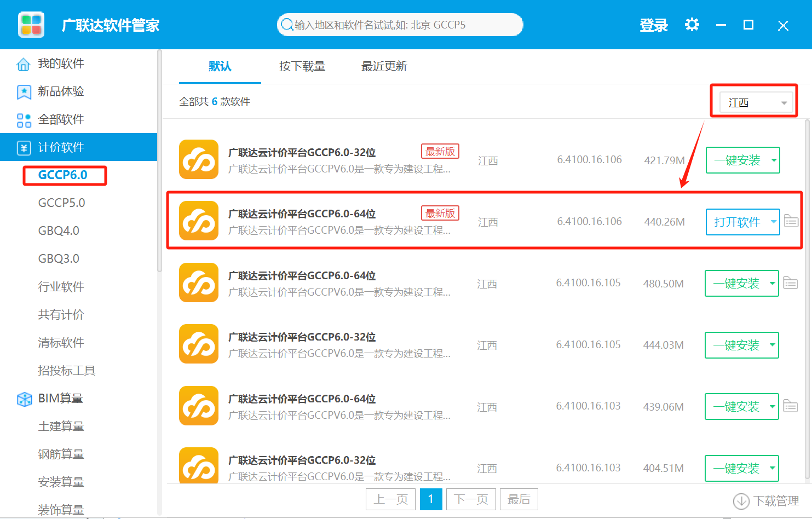Switch to the 最近更新 tab
The width and height of the screenshot is (812, 519).
pos(384,66)
